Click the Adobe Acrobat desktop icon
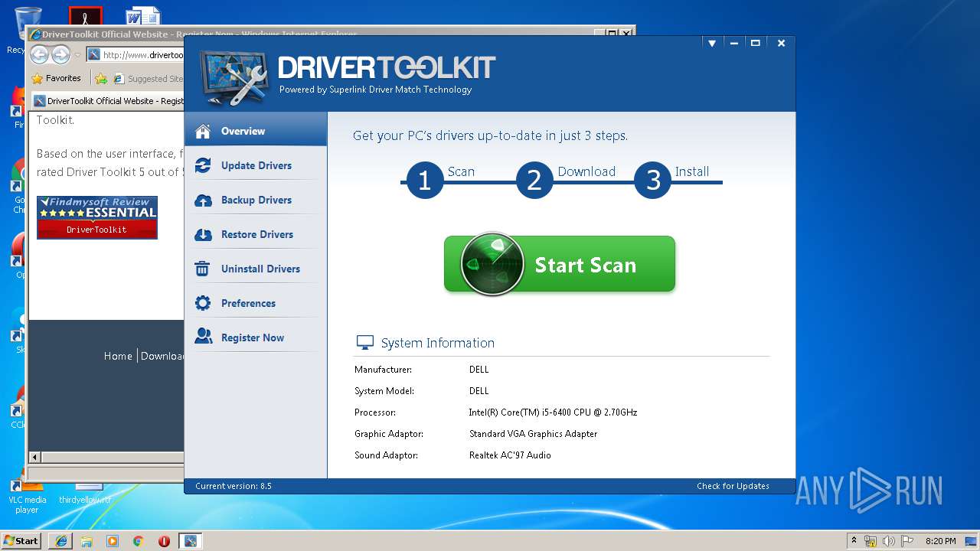This screenshot has width=980, height=551. point(85,17)
